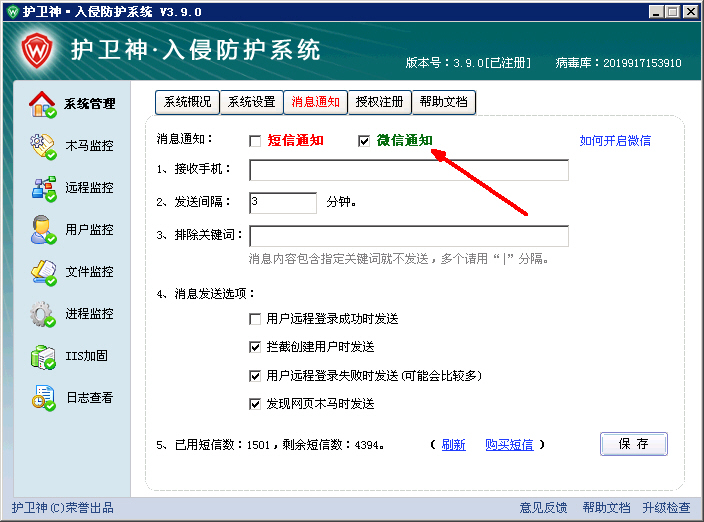Image resolution: width=704 pixels, height=522 pixels.
Task: Open 意见反馈 in the footer
Action: 543,508
